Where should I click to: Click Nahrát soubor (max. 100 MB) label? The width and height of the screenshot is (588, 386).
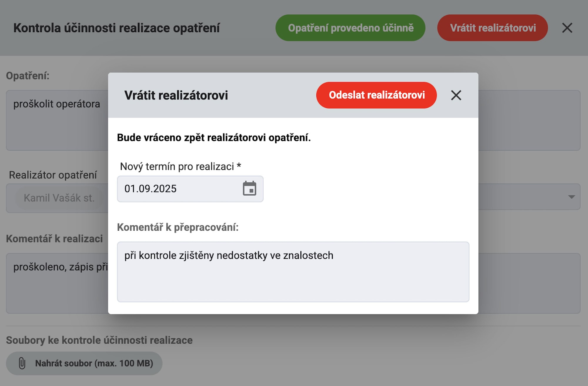click(94, 363)
